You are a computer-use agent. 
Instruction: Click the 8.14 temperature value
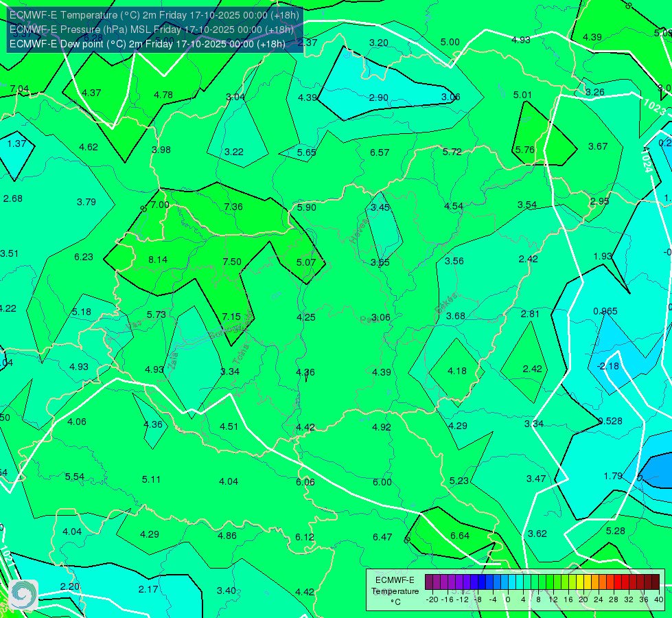(x=158, y=260)
